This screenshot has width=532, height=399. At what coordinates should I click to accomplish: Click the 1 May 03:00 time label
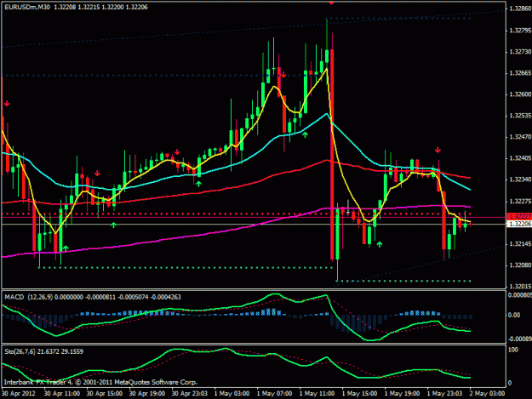pos(232,394)
